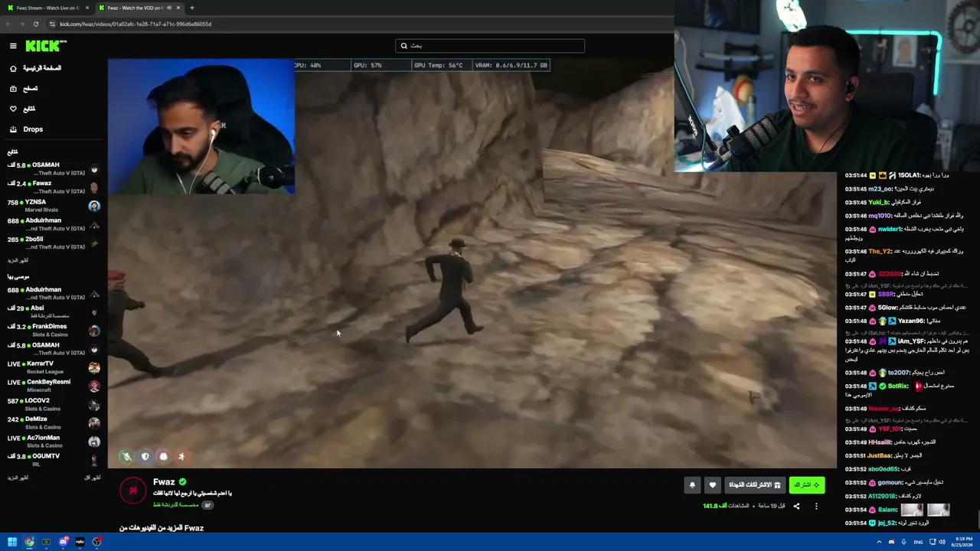Click the round white overlay icon on video

tap(163, 457)
